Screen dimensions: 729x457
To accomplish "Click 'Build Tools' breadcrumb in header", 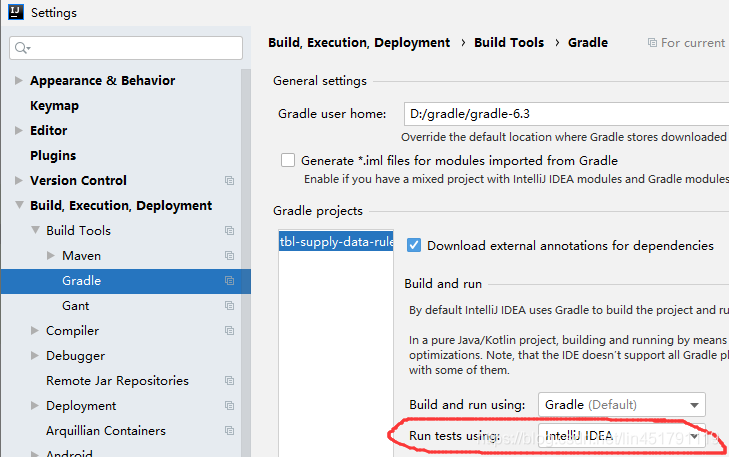I will [509, 43].
